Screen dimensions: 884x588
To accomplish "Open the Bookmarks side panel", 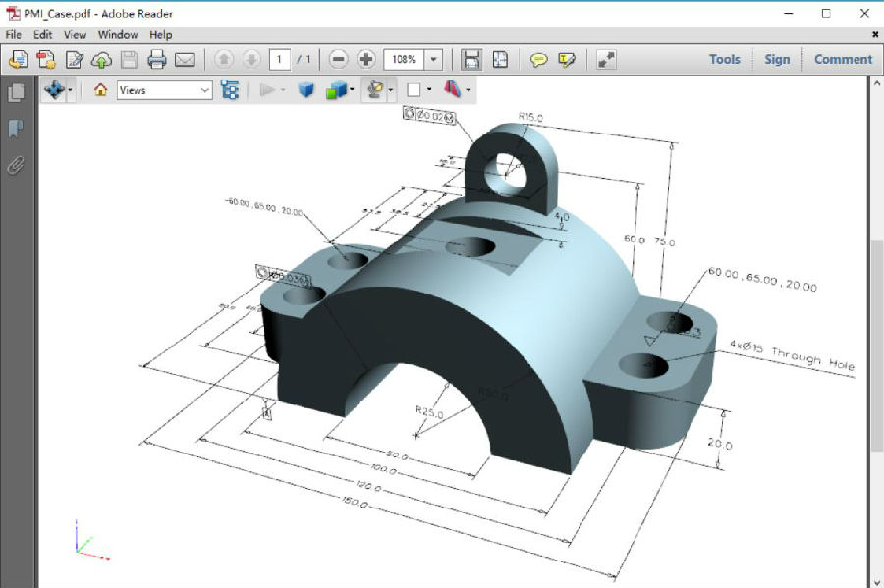I will click(x=16, y=129).
